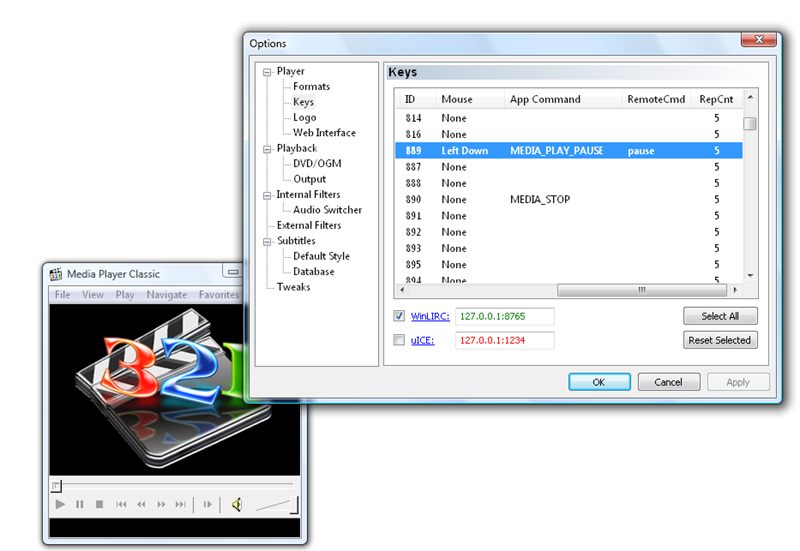Click the frame step icon
Viewport: 800px width, 551px height.
click(207, 504)
